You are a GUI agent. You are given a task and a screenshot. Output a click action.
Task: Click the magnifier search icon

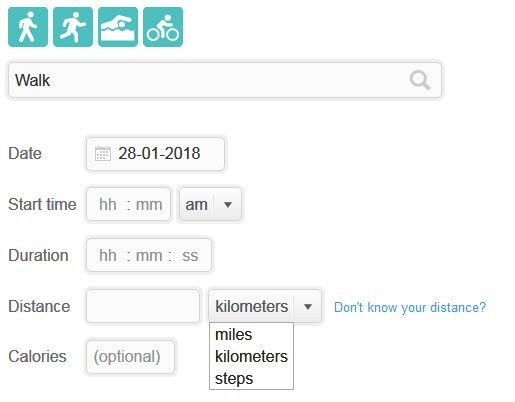click(420, 80)
